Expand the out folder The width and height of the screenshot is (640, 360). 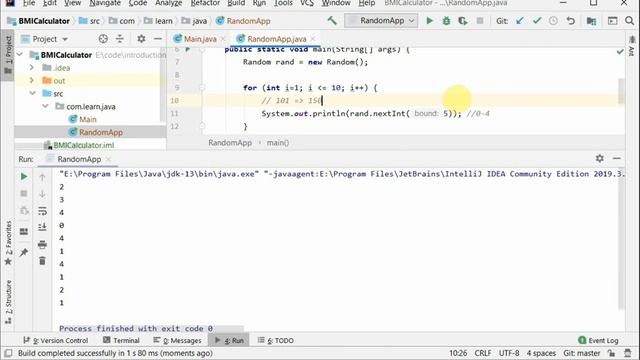coord(32,80)
